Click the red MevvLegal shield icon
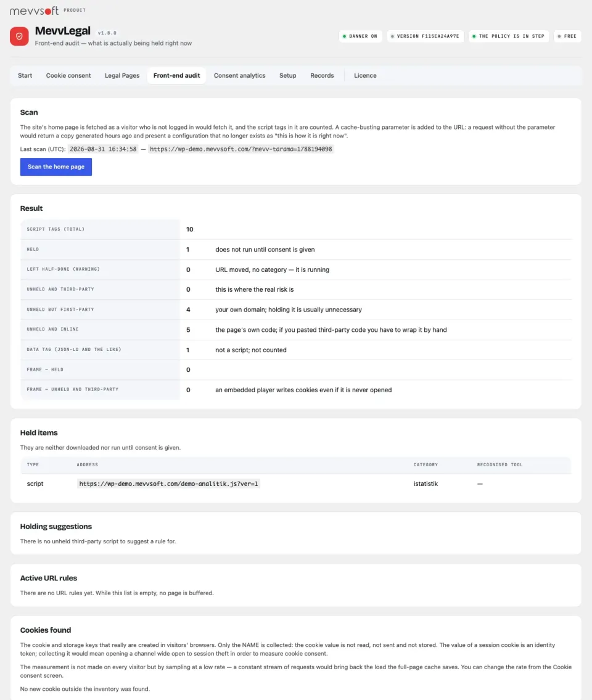592x700 pixels. click(19, 36)
